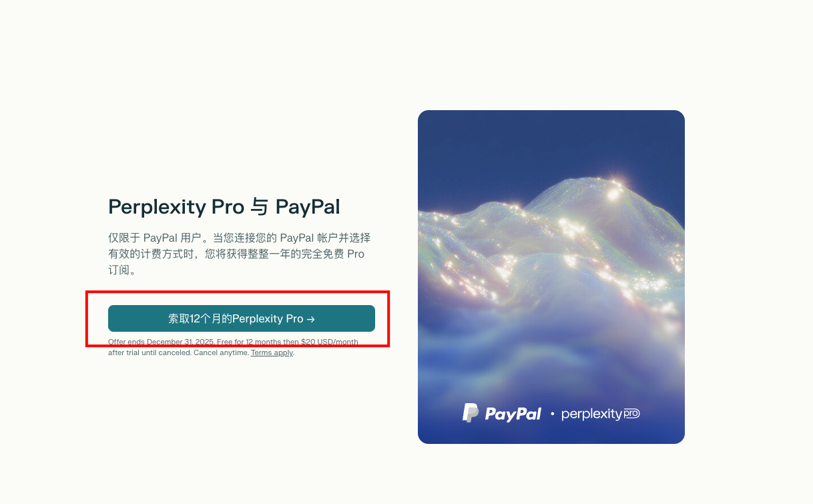Screen dimensions: 813x504
Task: Click the PayPal wordmark on the image
Action: click(513, 414)
